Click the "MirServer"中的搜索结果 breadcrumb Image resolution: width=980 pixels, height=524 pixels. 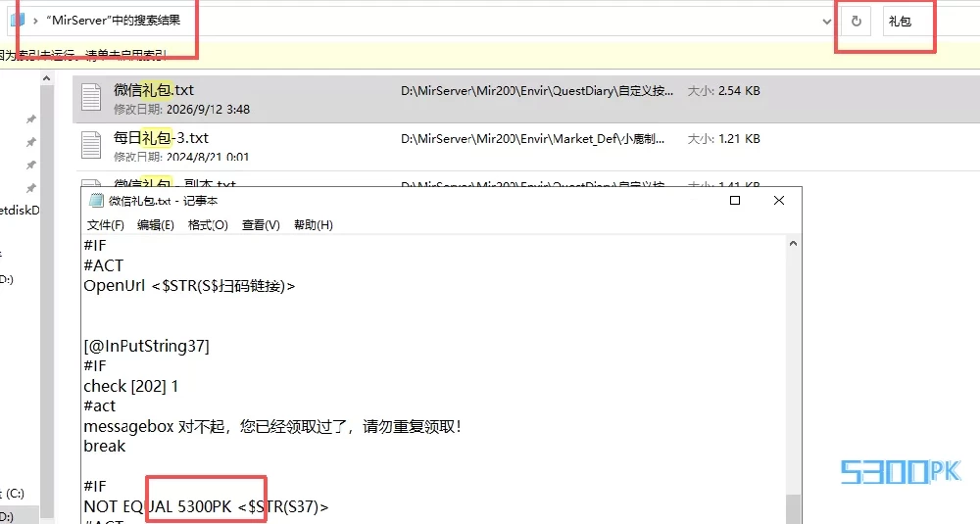click(x=113, y=20)
